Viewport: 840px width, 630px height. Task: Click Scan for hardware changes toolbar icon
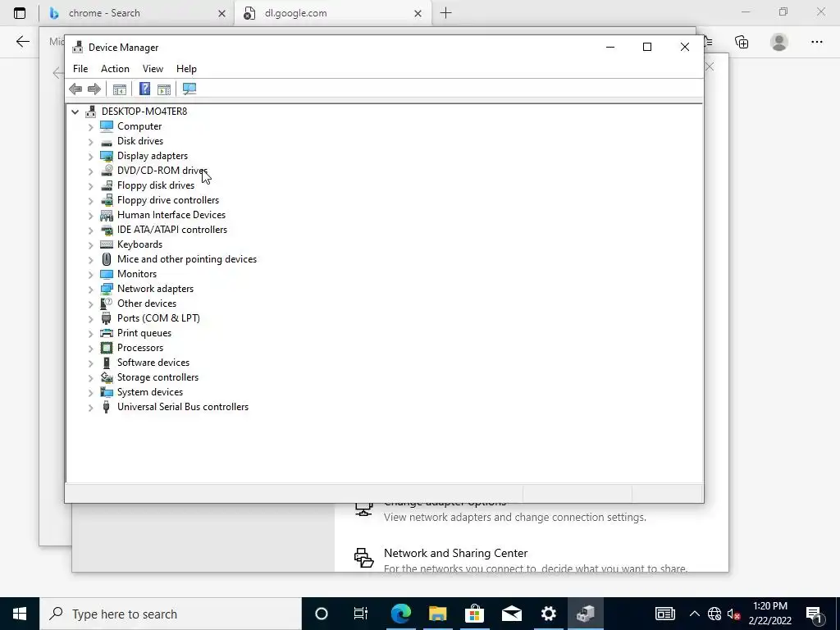click(x=189, y=89)
